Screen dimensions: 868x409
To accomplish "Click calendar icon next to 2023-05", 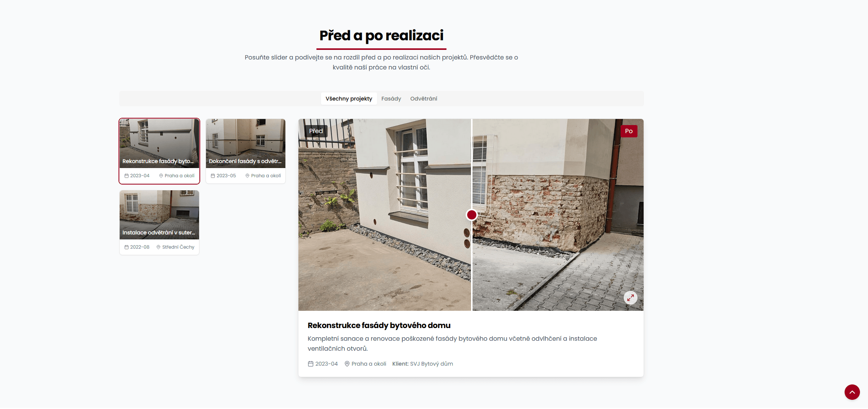I will pos(213,176).
